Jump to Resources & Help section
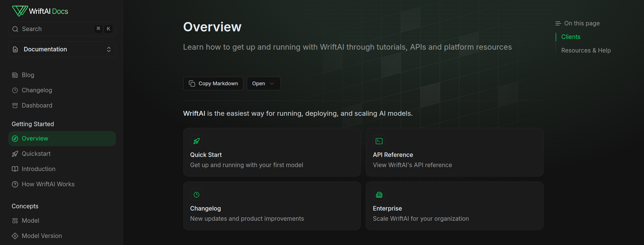The width and height of the screenshot is (644, 245). 586,51
